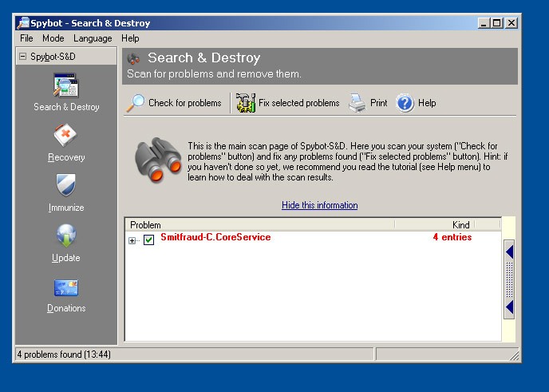549x392 pixels.
Task: Click Check for problems button label
Action: (185, 103)
